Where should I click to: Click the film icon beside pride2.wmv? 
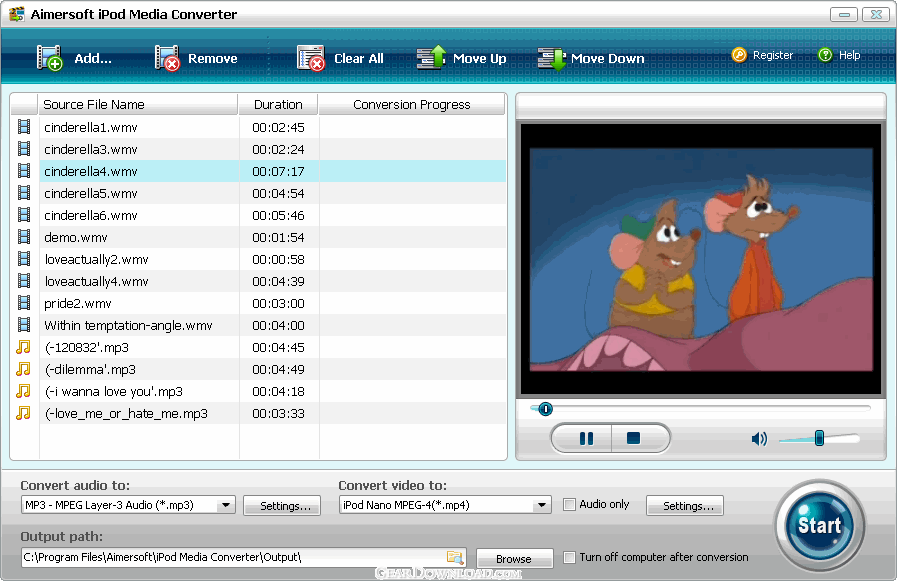(24, 303)
